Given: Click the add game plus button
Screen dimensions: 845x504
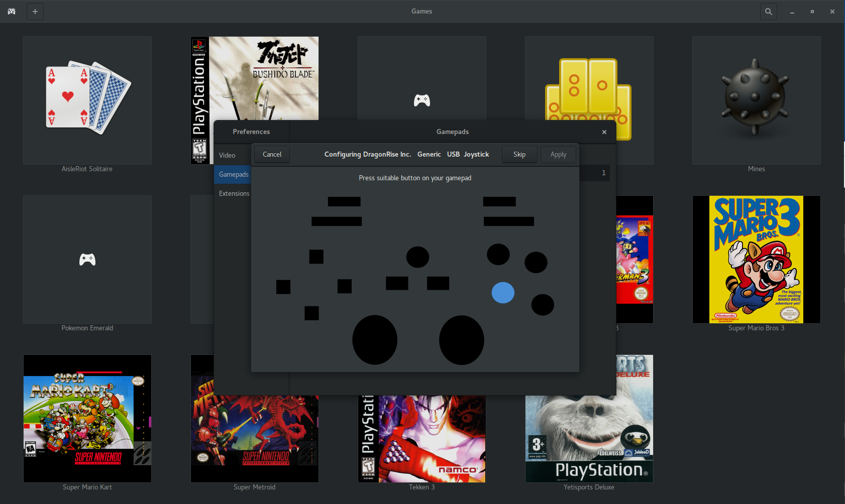Looking at the screenshot, I should (x=35, y=11).
